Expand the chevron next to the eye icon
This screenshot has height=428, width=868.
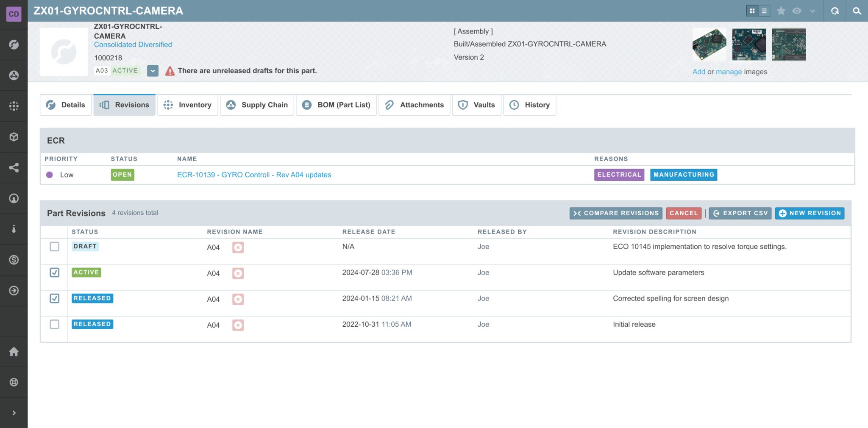(x=812, y=11)
